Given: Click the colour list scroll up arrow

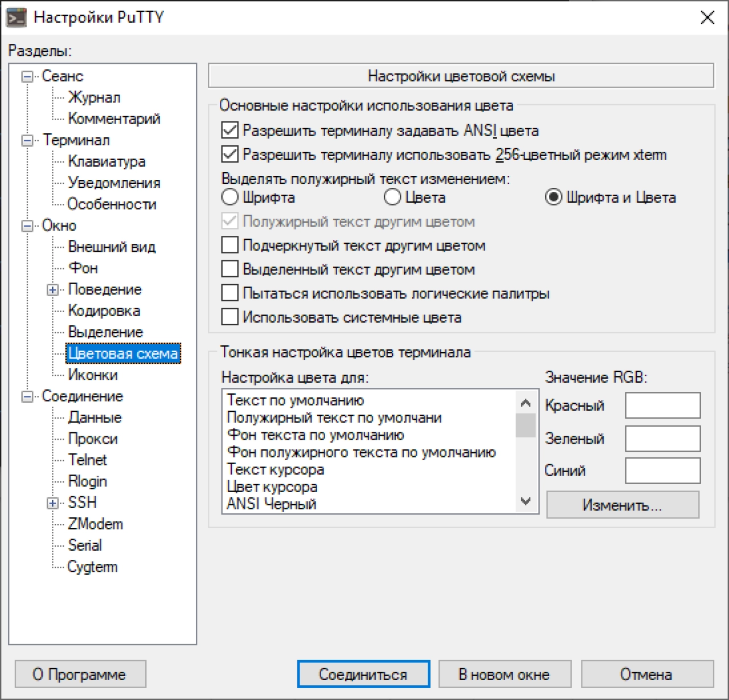Looking at the screenshot, I should (x=526, y=403).
